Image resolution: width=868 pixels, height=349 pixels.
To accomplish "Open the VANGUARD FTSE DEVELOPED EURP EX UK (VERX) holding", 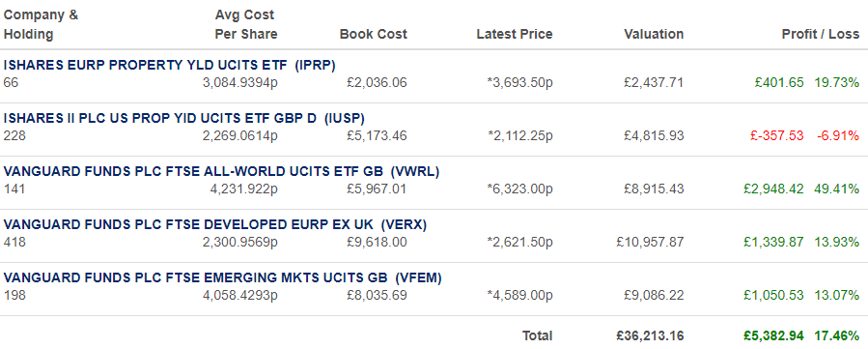I will [x=215, y=225].
